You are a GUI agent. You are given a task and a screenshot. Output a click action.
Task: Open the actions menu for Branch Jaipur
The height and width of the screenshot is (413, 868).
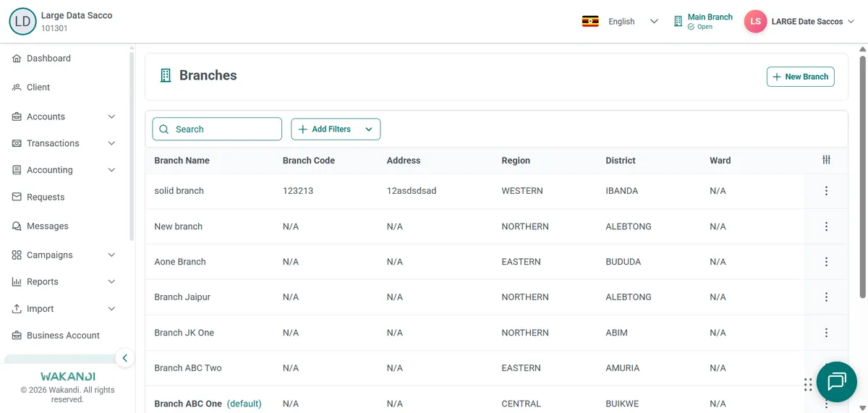pyautogui.click(x=826, y=297)
